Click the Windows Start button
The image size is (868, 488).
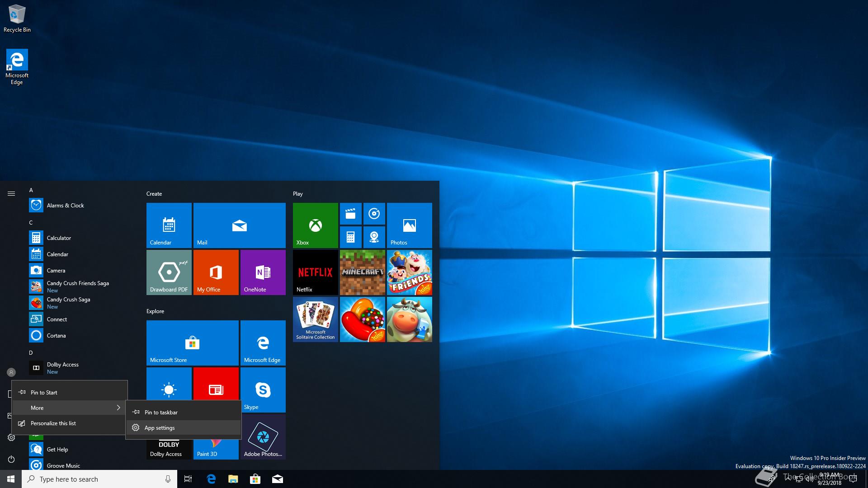(11, 479)
